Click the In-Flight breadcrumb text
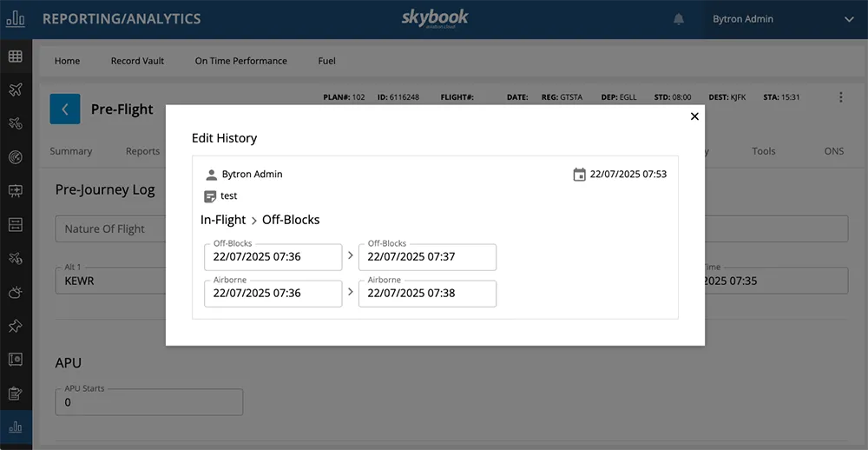The height and width of the screenshot is (450, 868). pyautogui.click(x=223, y=220)
